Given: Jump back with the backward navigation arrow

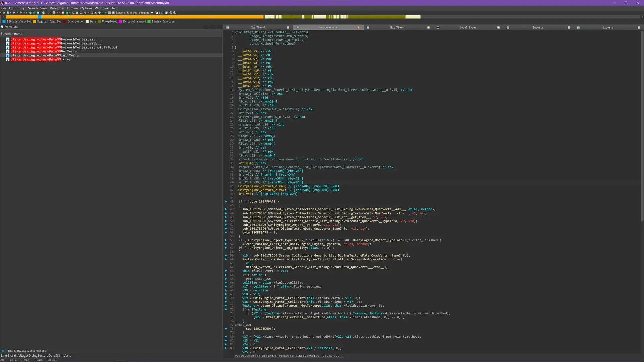Looking at the screenshot, I should 14,13.
